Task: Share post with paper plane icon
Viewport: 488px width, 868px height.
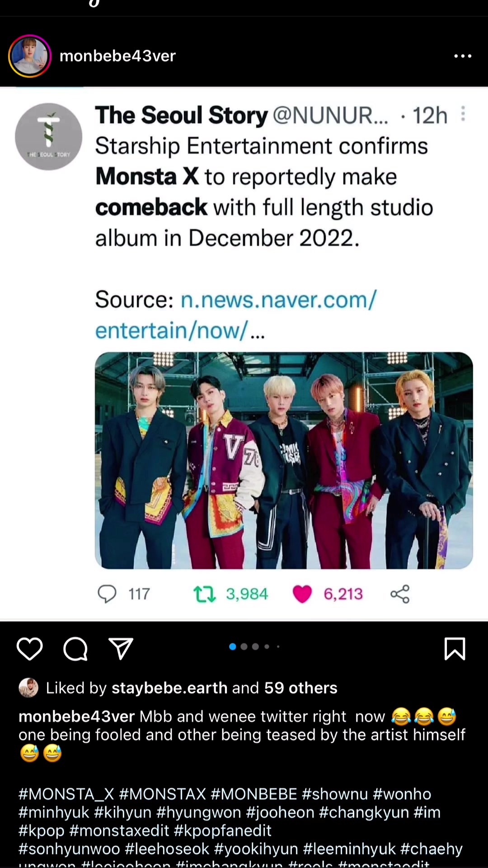Action: pos(121,649)
